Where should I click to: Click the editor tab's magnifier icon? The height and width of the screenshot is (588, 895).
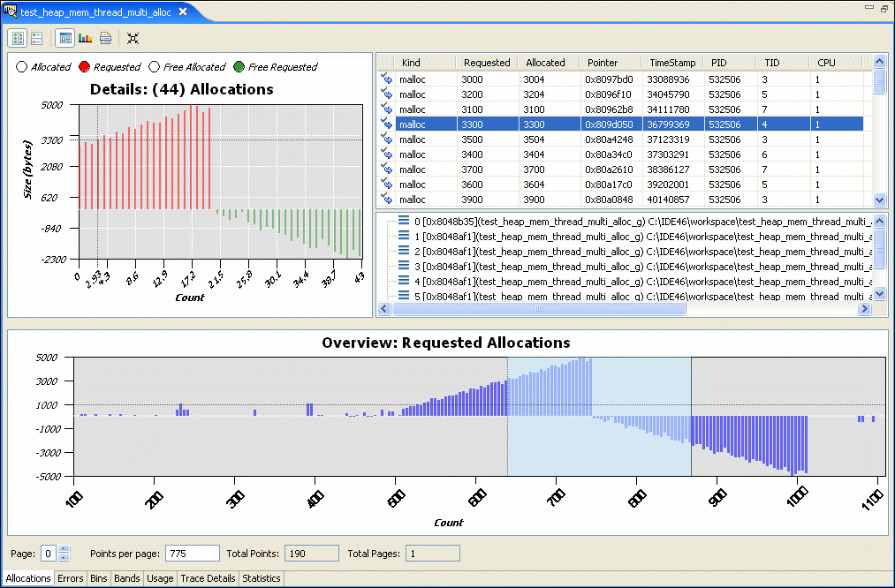click(11, 11)
